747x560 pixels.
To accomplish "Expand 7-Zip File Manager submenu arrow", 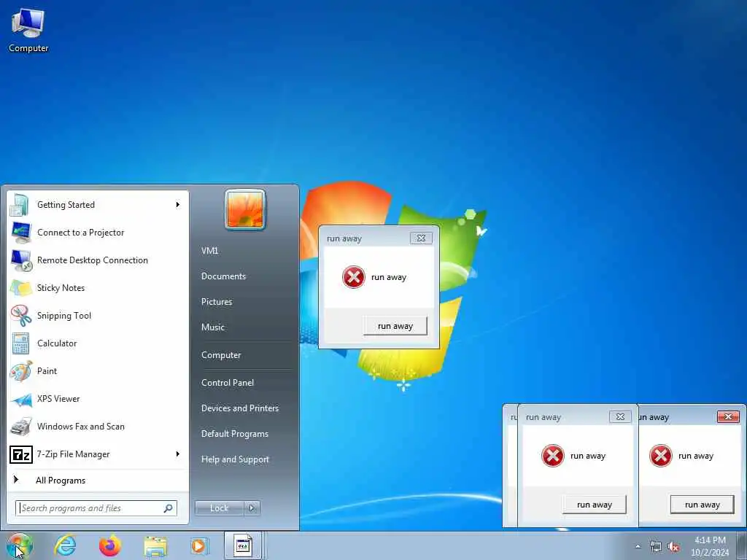I will tap(178, 454).
